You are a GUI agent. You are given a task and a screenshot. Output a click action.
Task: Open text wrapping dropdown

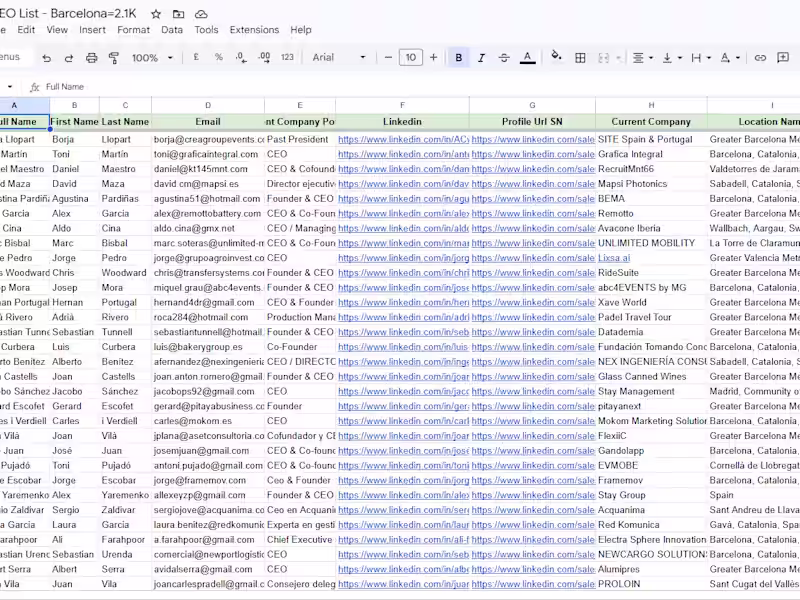(701, 58)
